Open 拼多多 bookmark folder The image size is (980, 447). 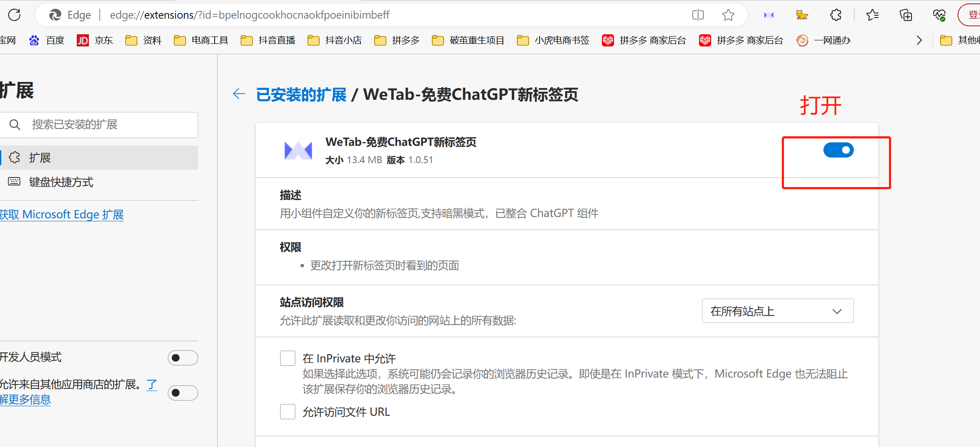397,40
